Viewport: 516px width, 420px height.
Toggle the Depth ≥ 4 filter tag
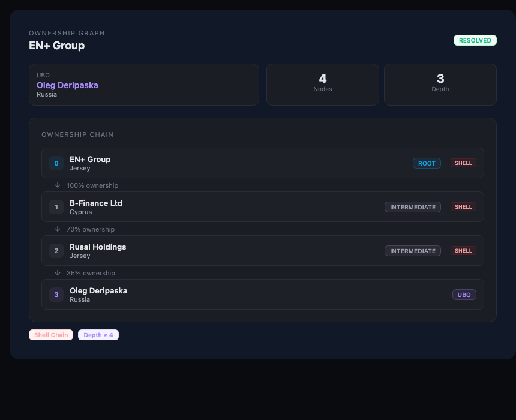[x=98, y=335]
